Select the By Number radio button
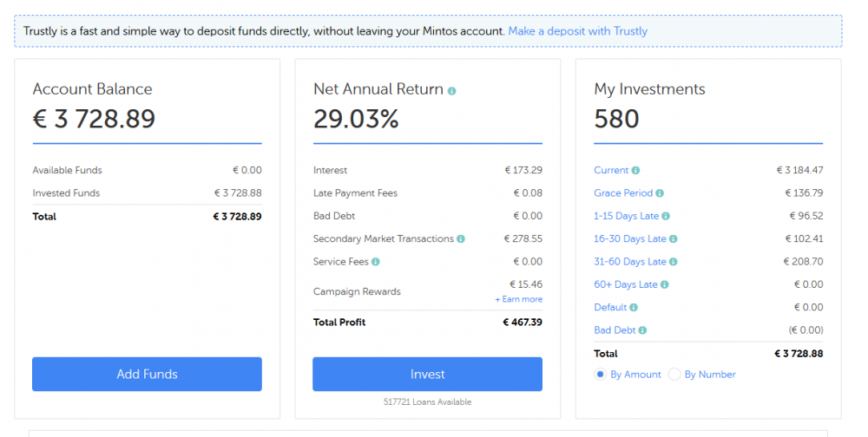Screen dimensions: 868x437 coord(674,375)
